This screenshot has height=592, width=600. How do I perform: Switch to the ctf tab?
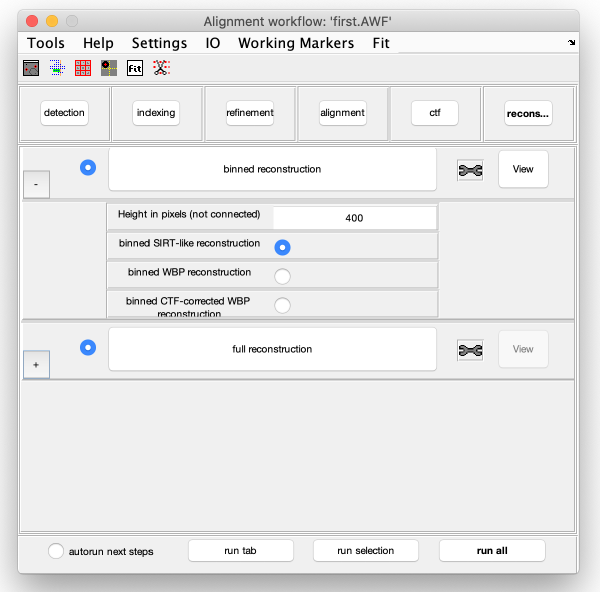[435, 113]
